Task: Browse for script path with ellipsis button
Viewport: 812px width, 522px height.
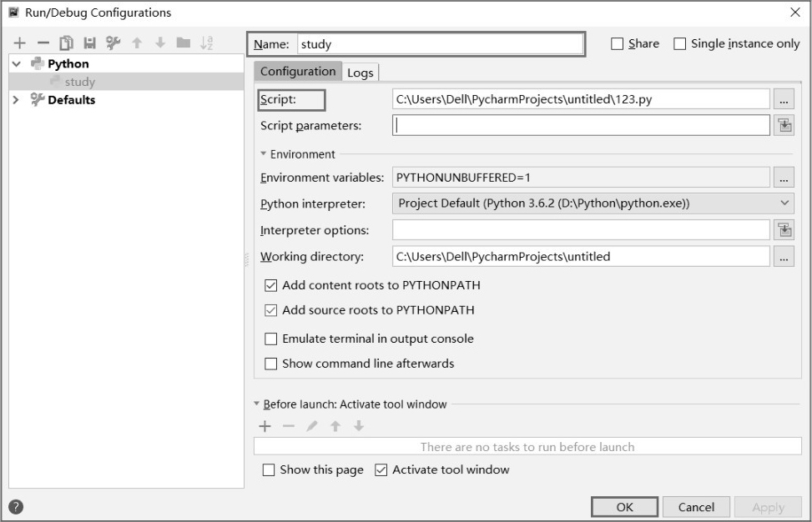Action: pyautogui.click(x=784, y=99)
